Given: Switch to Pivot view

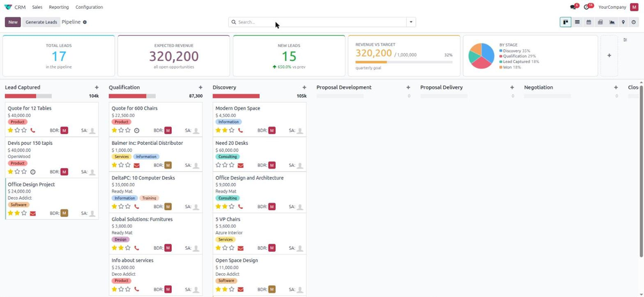Looking at the screenshot, I should [x=600, y=22].
